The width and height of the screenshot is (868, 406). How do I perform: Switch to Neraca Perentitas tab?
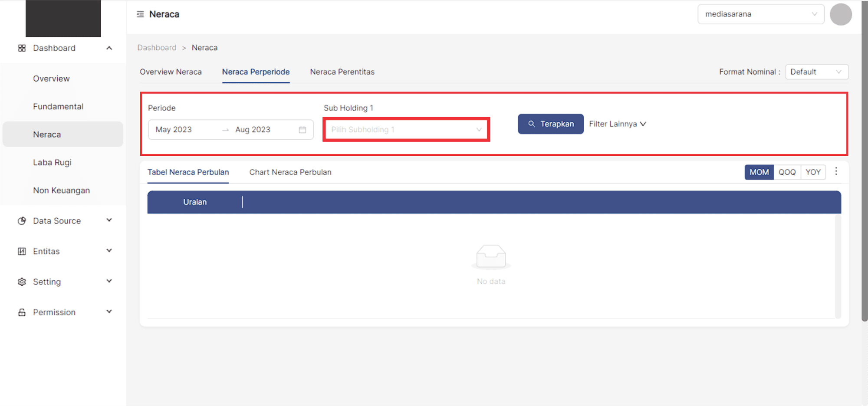coord(342,72)
